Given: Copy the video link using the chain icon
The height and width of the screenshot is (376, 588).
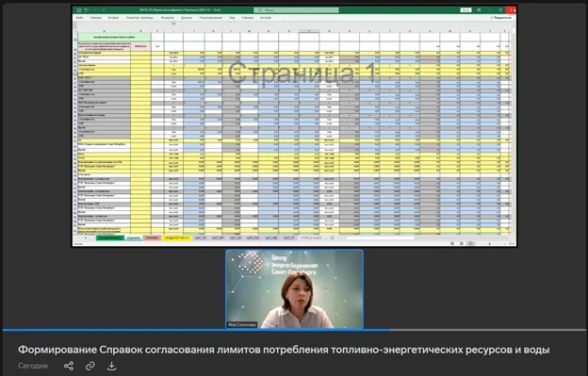Looking at the screenshot, I should (90, 366).
